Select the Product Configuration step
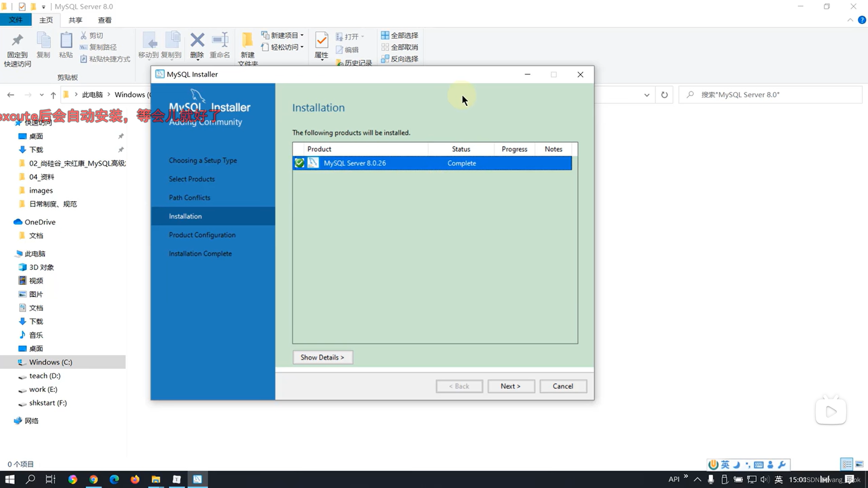868x488 pixels. click(202, 235)
